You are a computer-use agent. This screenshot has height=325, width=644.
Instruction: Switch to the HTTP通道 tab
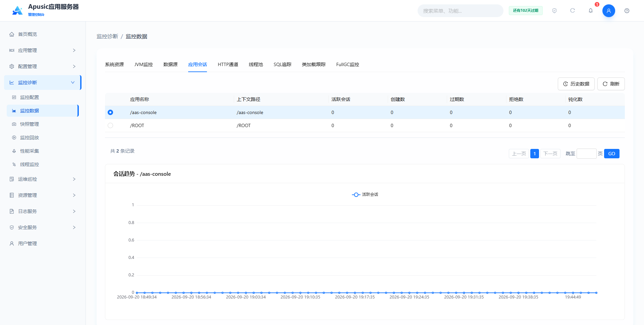[228, 64]
